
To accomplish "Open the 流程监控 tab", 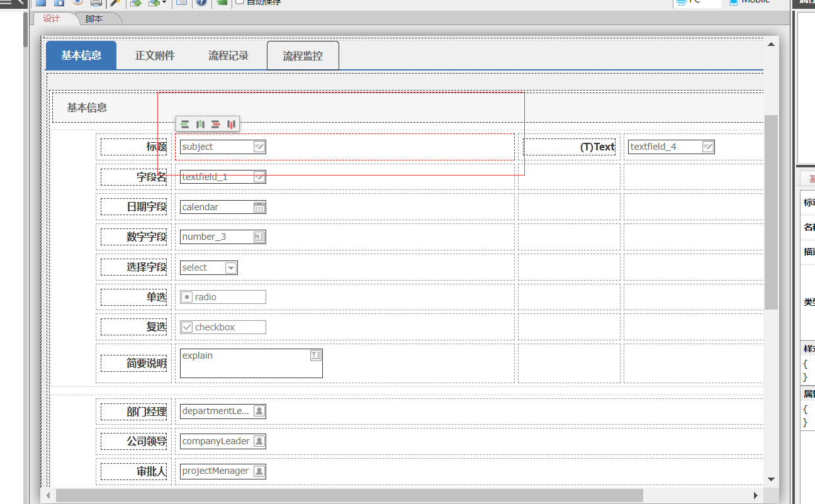I will pos(303,55).
